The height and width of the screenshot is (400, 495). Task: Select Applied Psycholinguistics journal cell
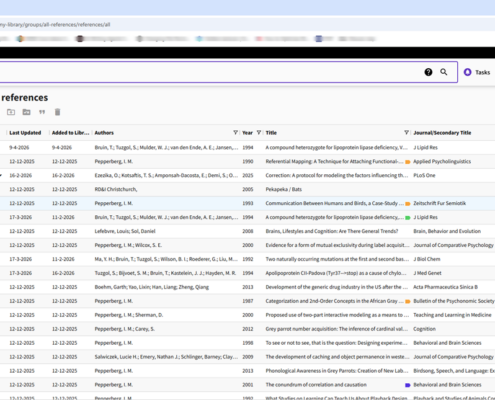(442, 161)
